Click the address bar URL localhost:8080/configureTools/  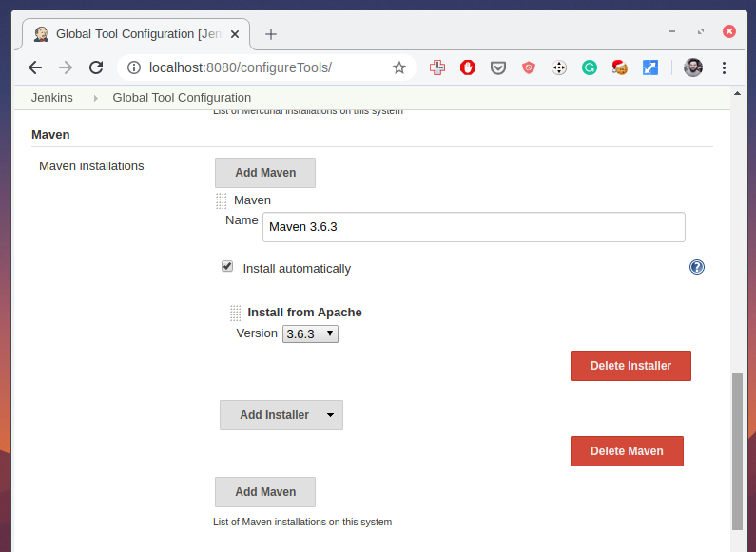pos(240,67)
